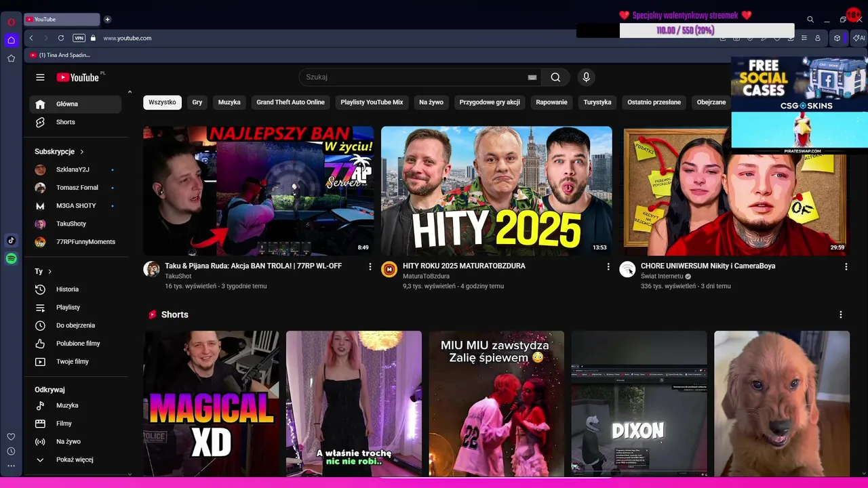
Task: Open options menu for CHORE UNIWERSUM video
Action: tap(846, 267)
